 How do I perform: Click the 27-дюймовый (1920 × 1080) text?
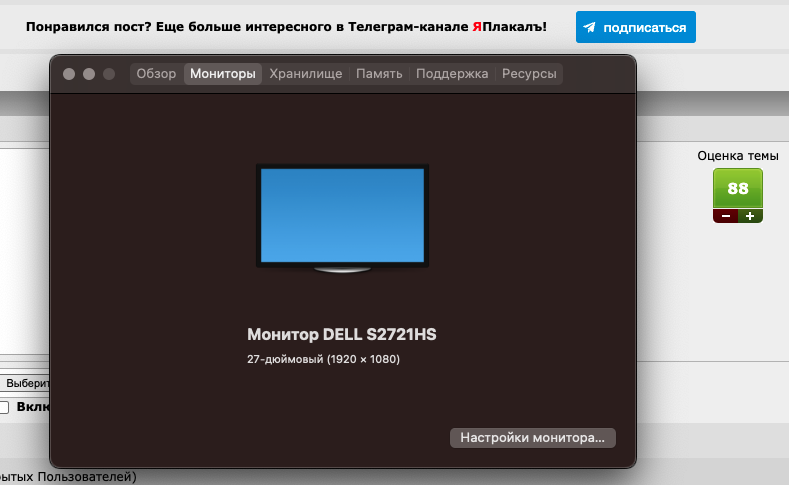coord(323,359)
